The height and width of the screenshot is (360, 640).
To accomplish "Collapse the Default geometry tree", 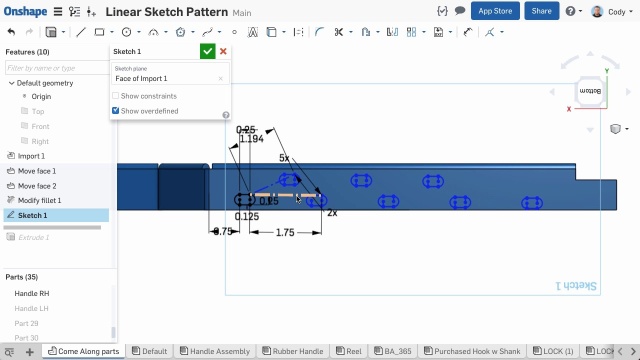I will 11,83.
